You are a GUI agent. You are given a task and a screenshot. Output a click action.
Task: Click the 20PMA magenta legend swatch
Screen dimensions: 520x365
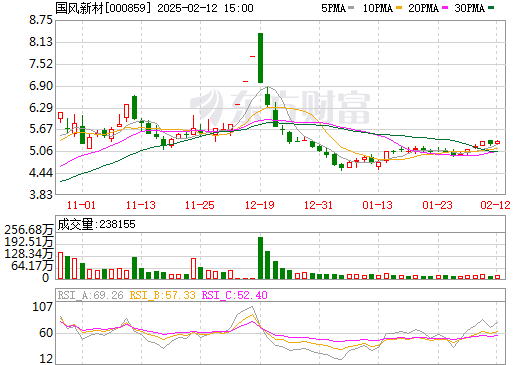tap(445, 8)
